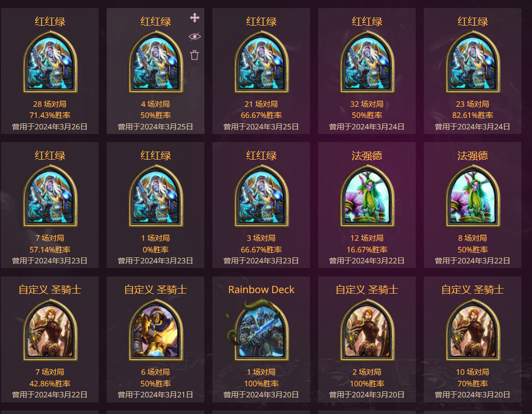Image resolution: width=532 pixels, height=414 pixels.
Task: Select the druid portrait with 8 games
Action: 473,195
